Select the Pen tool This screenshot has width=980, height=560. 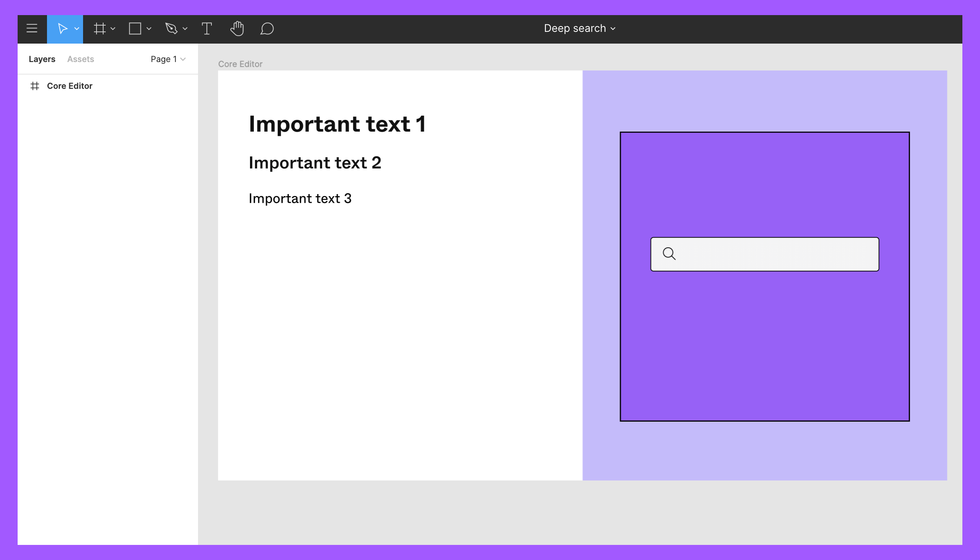coord(171,29)
